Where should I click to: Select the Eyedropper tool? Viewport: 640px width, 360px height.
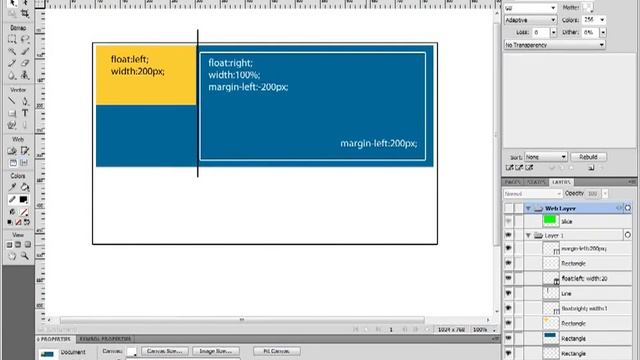click(x=12, y=187)
